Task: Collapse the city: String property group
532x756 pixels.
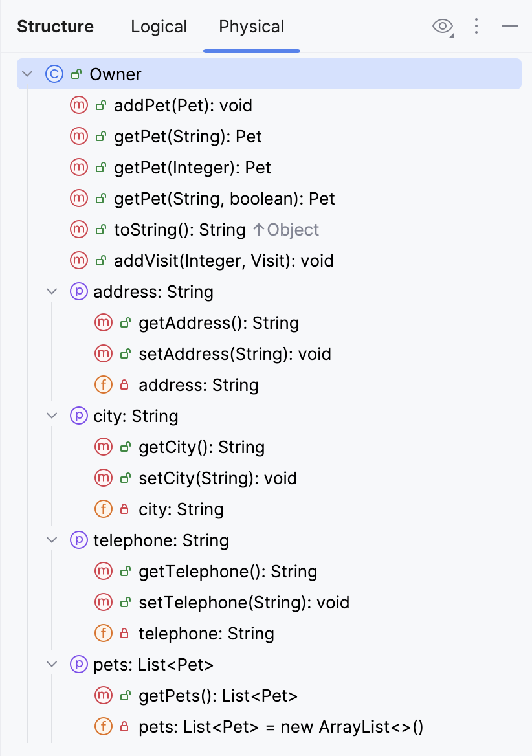Action: pyautogui.click(x=52, y=416)
